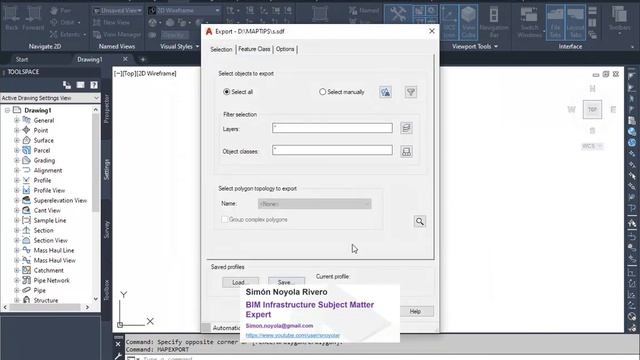
Task: Click into the Layers filter field
Action: [x=332, y=128]
